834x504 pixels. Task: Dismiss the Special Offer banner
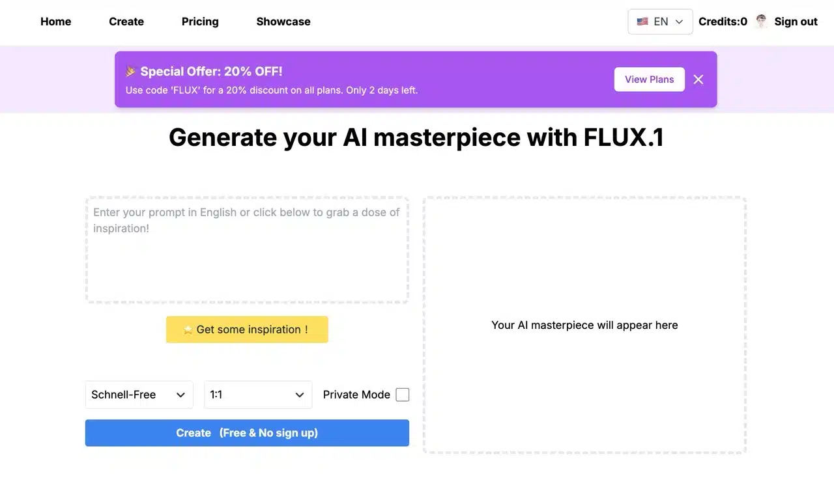(698, 79)
